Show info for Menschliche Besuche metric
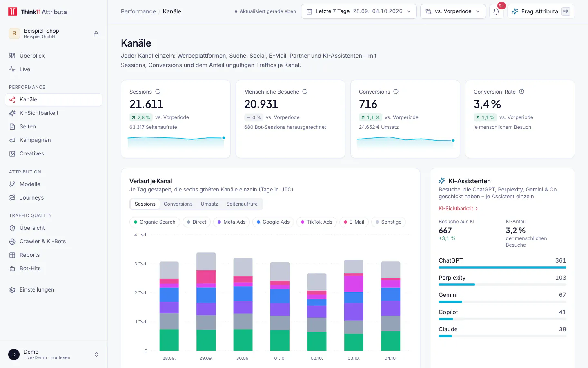 click(x=305, y=92)
